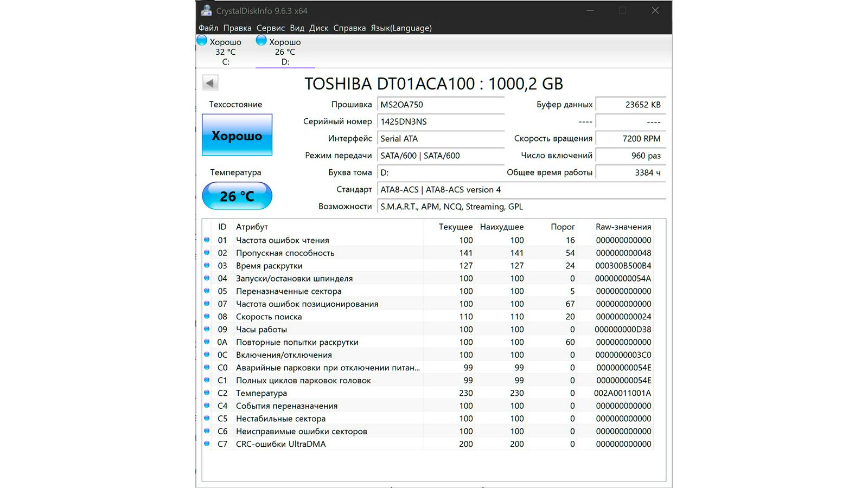Viewport: 868px width, 488px height.
Task: Click the blue status orb for disk C:
Action: (202, 41)
